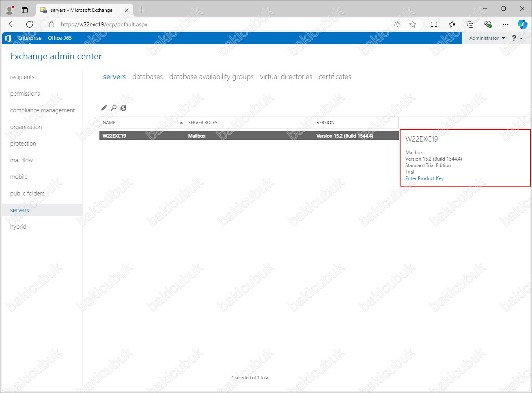The height and width of the screenshot is (393, 532).
Task: Open the certificates tab
Action: (335, 77)
